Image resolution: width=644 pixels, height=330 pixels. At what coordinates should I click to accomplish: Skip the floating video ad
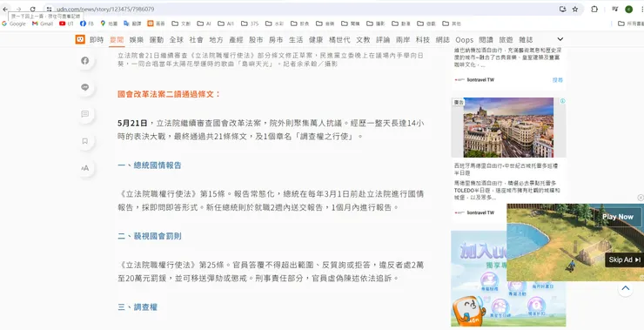coord(624,259)
